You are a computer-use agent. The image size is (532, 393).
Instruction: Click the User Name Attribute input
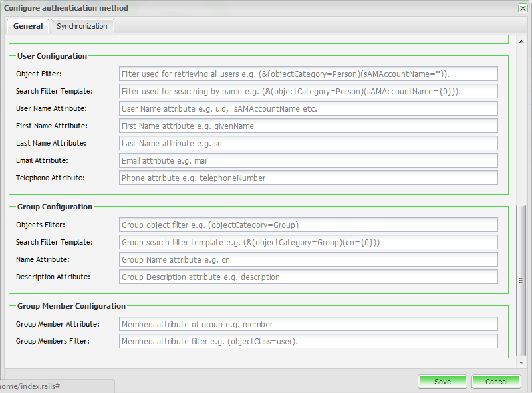pos(309,108)
